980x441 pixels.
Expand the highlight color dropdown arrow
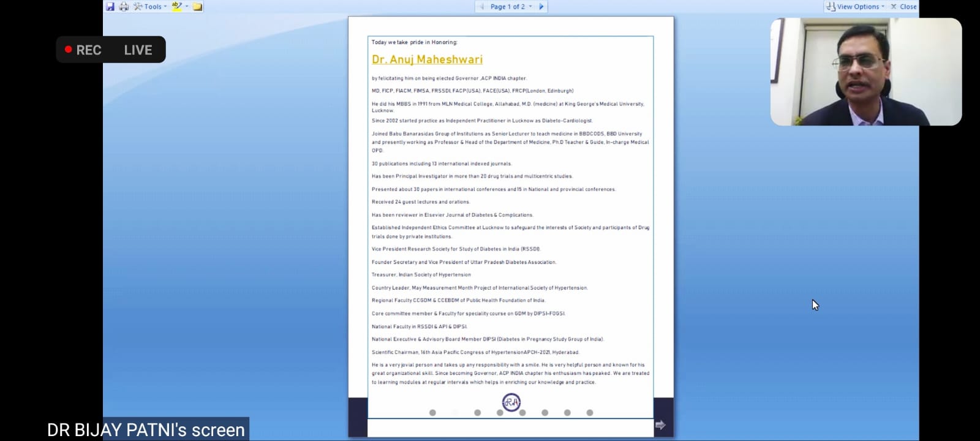[186, 7]
